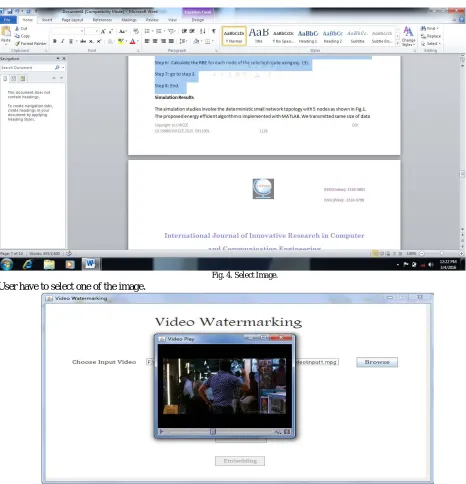This screenshot has width=466, height=484.
Task: Click the Sort icon in Paragraph group
Action: [203, 31]
